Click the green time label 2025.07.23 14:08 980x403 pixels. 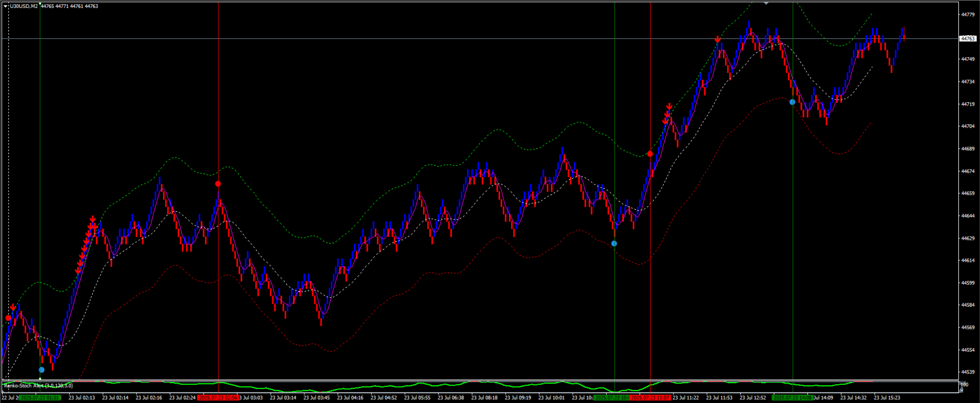point(793,398)
